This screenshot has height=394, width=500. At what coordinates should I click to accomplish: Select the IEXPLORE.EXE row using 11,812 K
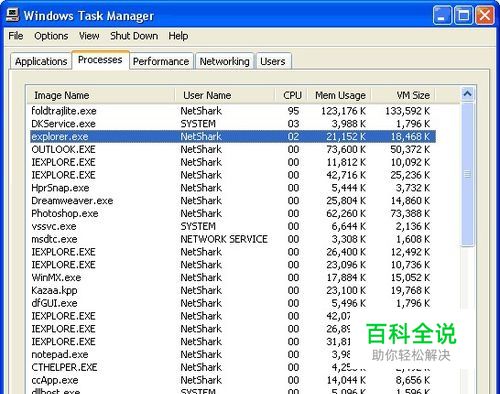click(233, 162)
